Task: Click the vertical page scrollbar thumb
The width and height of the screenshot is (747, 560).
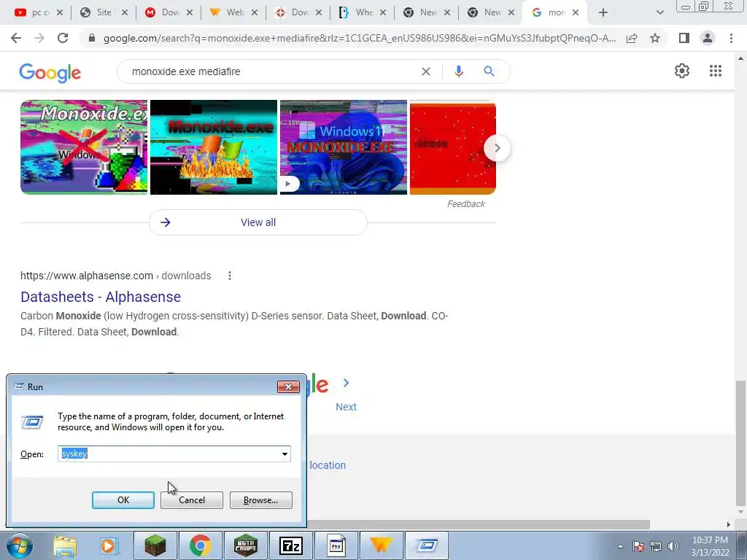Action: (740, 441)
